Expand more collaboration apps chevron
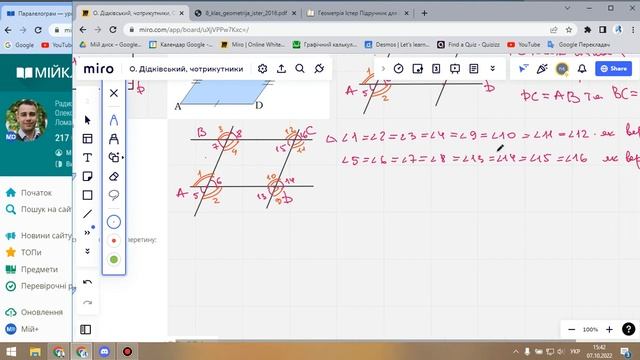This screenshot has height=360, width=640. (492, 69)
